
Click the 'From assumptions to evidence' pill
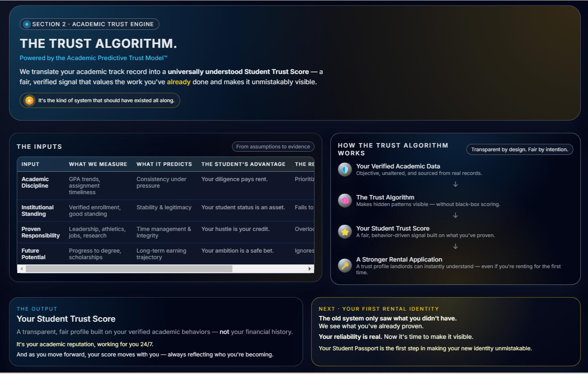[273, 147]
